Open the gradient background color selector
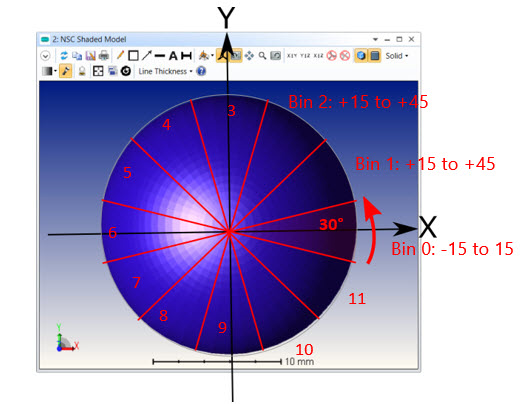 tap(49, 71)
